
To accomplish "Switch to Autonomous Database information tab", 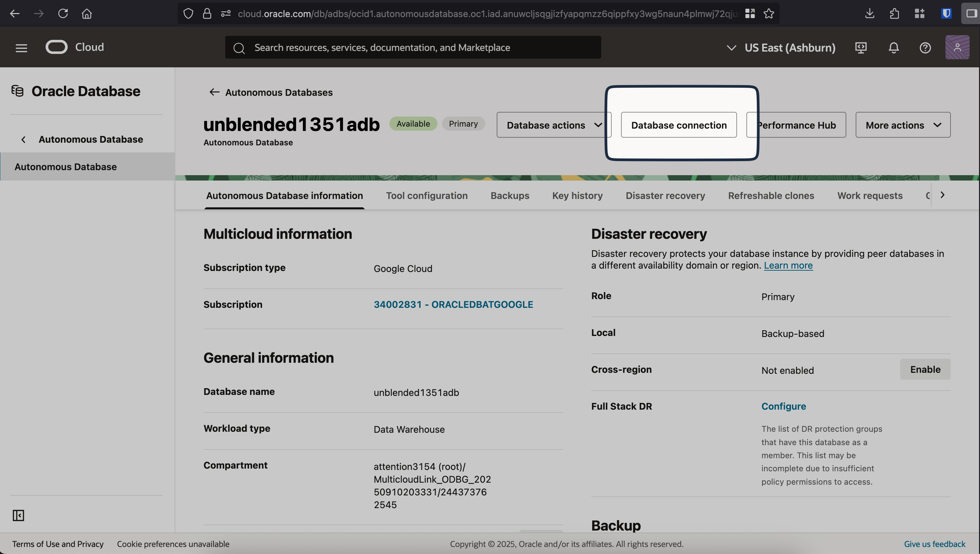I will [x=285, y=196].
